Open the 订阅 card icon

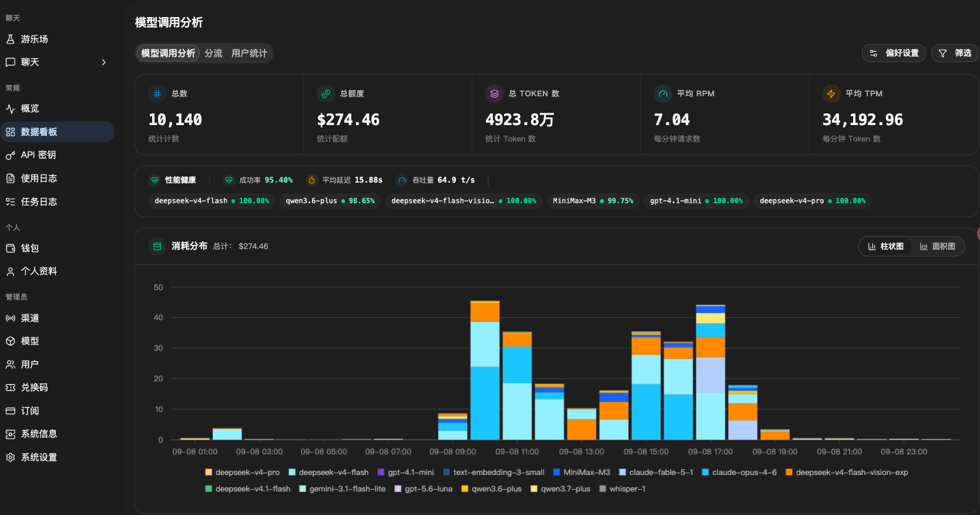coord(10,411)
